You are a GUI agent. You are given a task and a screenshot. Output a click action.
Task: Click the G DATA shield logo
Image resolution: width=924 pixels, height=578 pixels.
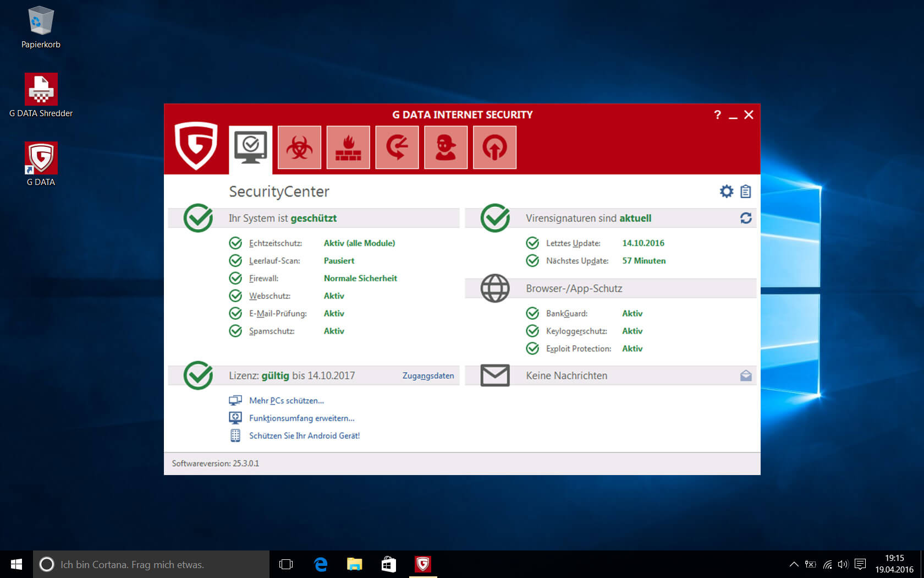coord(196,145)
